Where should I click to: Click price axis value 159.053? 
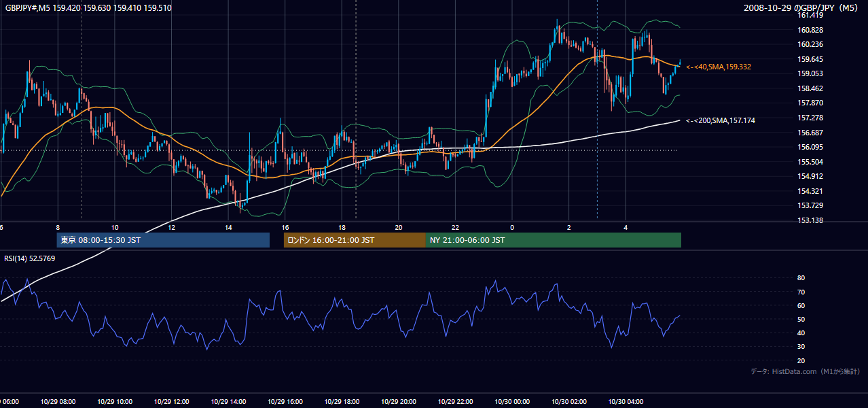[x=811, y=73]
